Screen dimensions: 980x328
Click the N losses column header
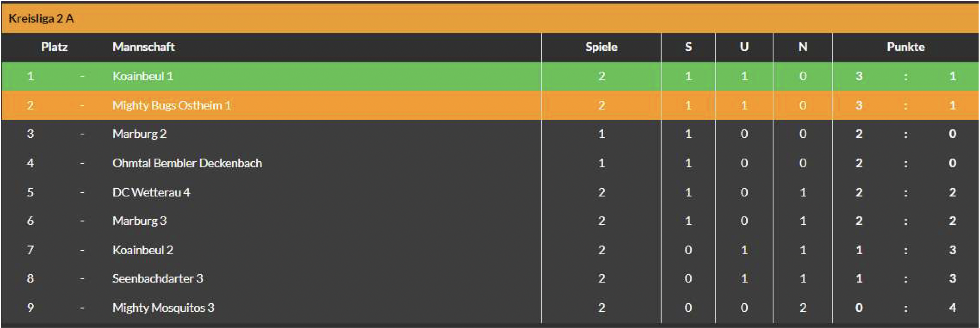click(x=803, y=47)
